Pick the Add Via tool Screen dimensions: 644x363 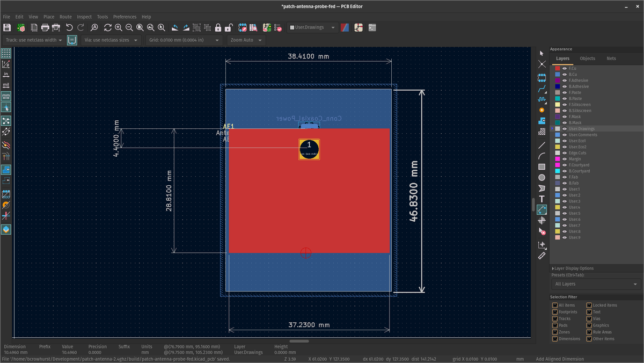click(x=541, y=110)
